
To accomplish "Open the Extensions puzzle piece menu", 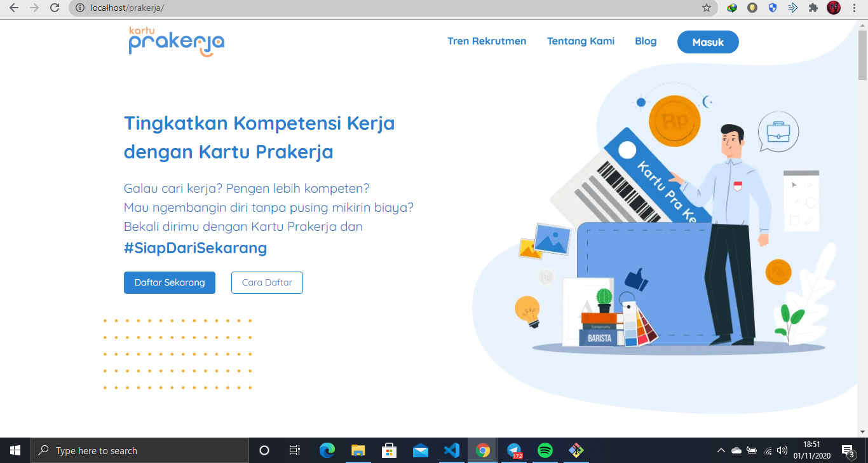I will 813,8.
